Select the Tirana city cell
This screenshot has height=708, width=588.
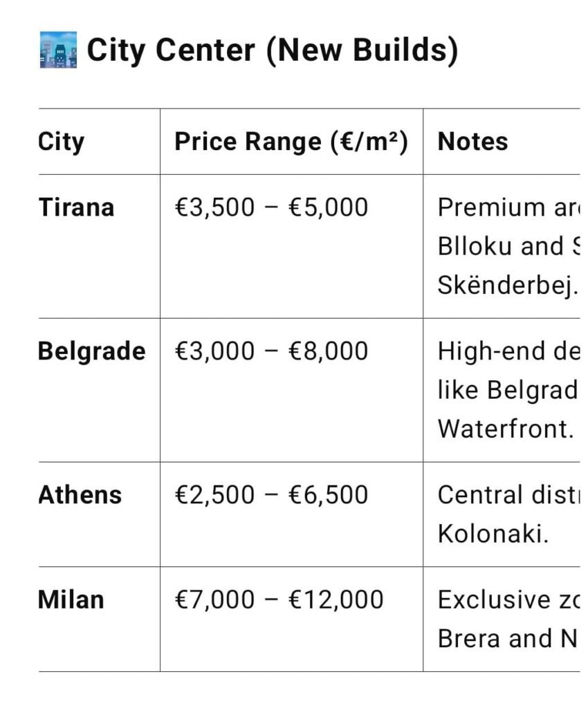[x=76, y=207]
